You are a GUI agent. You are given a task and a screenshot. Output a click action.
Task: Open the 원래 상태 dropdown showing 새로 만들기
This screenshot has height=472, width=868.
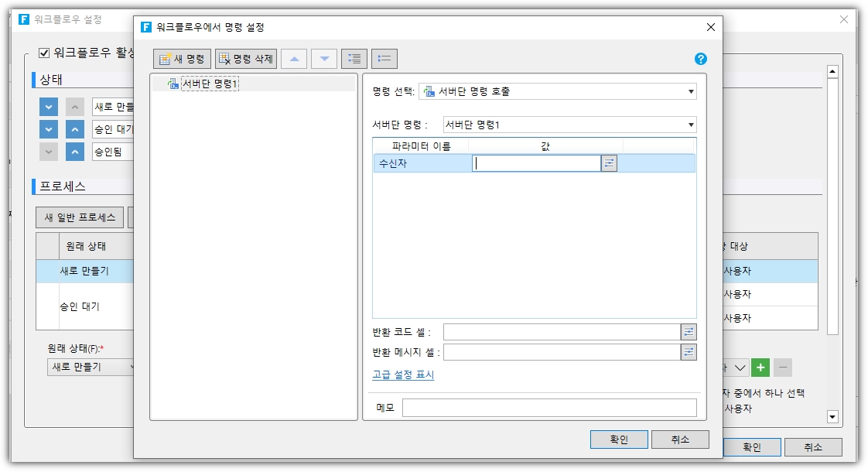coord(91,367)
